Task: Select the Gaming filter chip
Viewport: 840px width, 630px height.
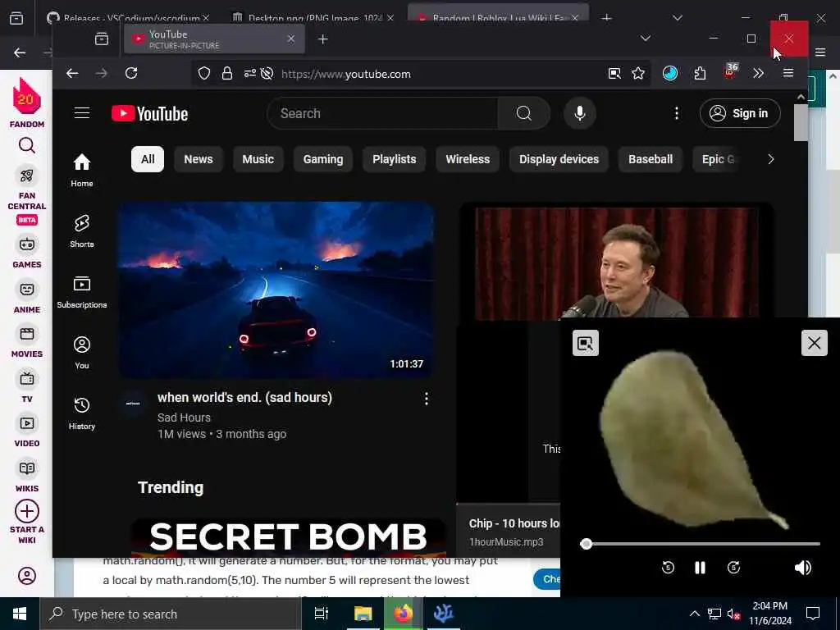Action: coord(323,159)
